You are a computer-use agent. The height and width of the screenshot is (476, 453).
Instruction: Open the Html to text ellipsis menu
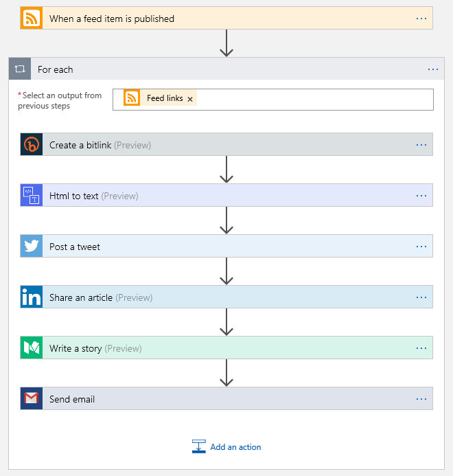tap(421, 196)
